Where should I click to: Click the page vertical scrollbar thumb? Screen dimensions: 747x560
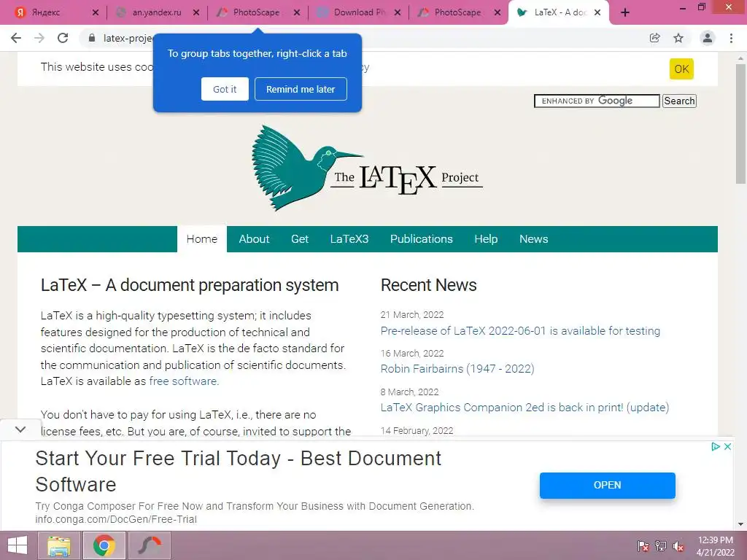point(740,124)
